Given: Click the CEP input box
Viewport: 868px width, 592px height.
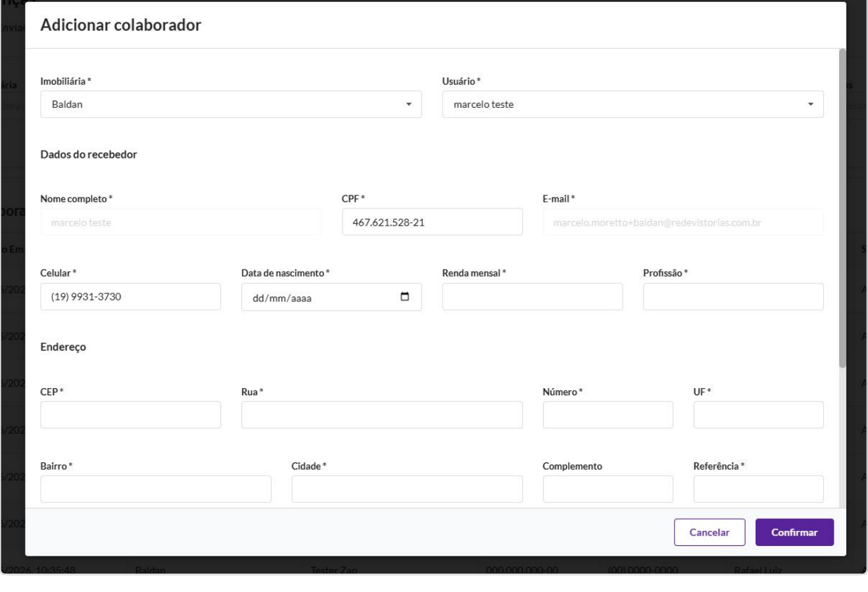Looking at the screenshot, I should (x=130, y=415).
